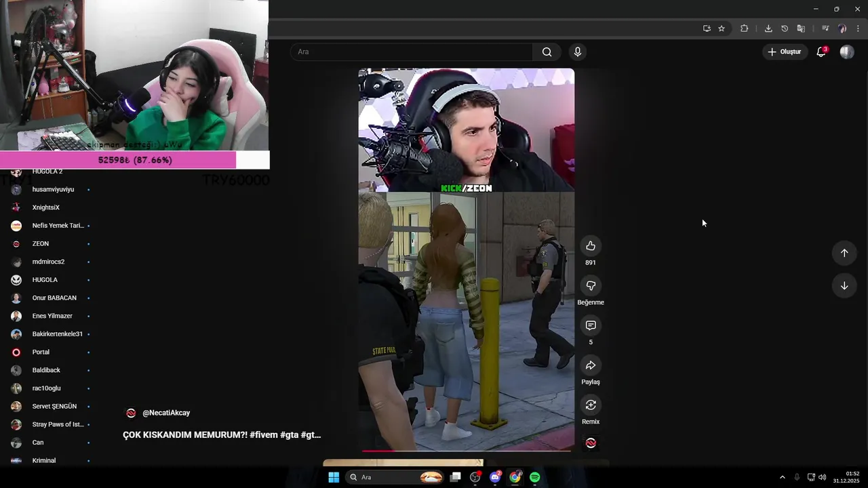Open @NecatiAkcay channel link
The height and width of the screenshot is (488, 868).
point(166,413)
